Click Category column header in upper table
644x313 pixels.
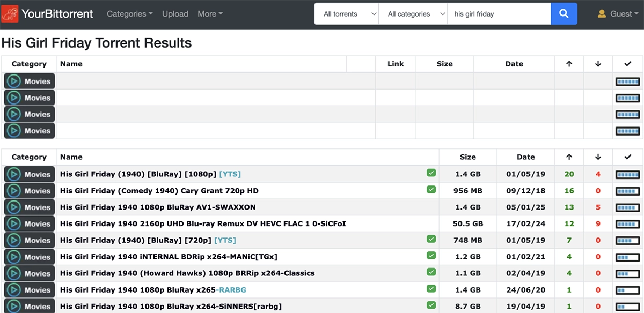(29, 64)
